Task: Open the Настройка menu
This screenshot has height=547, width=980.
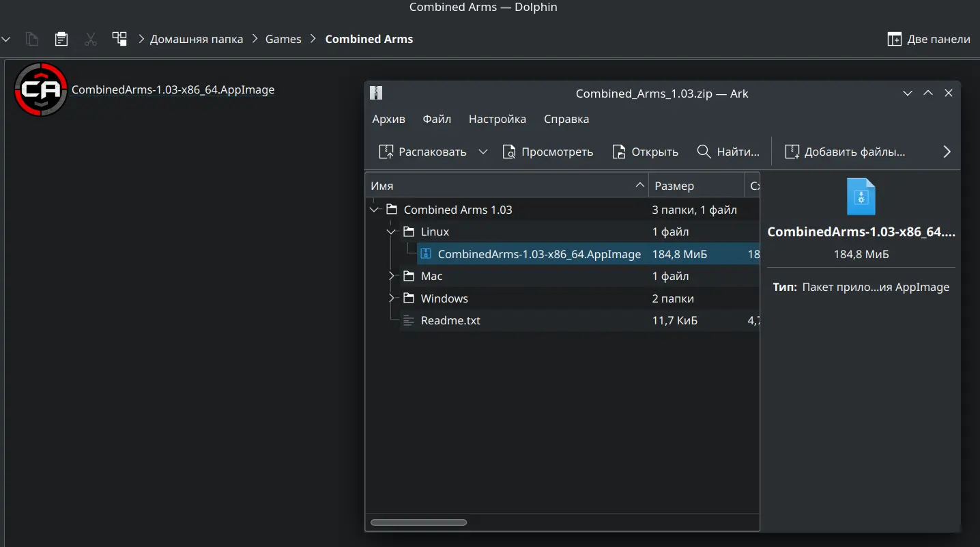Action: 498,119
